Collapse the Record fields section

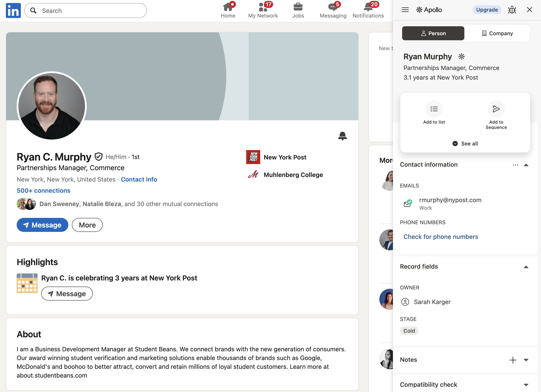[x=526, y=267]
